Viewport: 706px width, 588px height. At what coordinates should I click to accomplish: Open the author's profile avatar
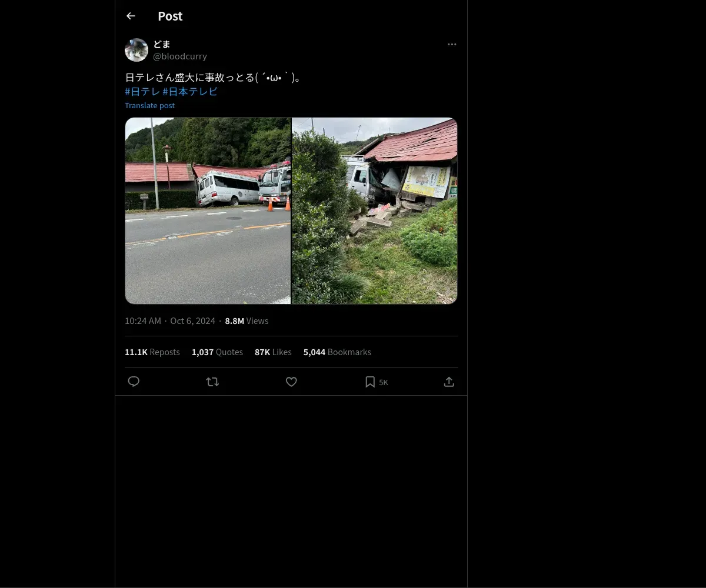click(136, 50)
